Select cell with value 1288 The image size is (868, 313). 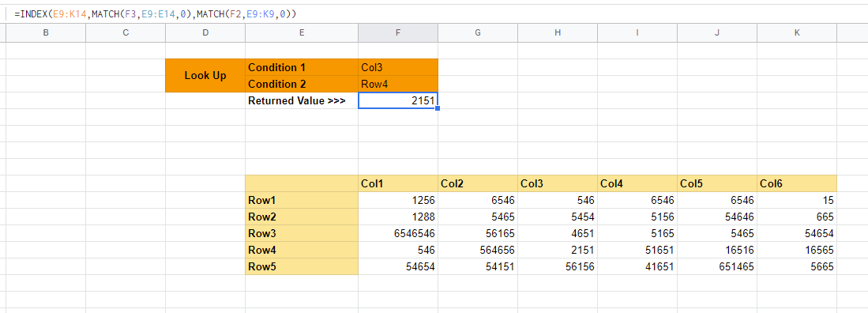pos(398,217)
